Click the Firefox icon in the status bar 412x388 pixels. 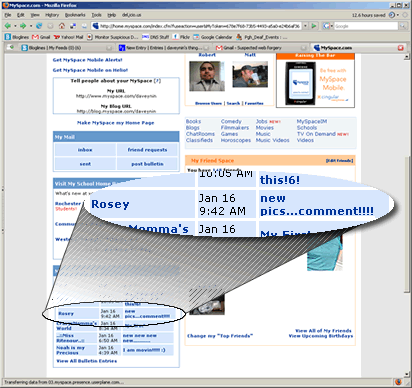pos(398,382)
